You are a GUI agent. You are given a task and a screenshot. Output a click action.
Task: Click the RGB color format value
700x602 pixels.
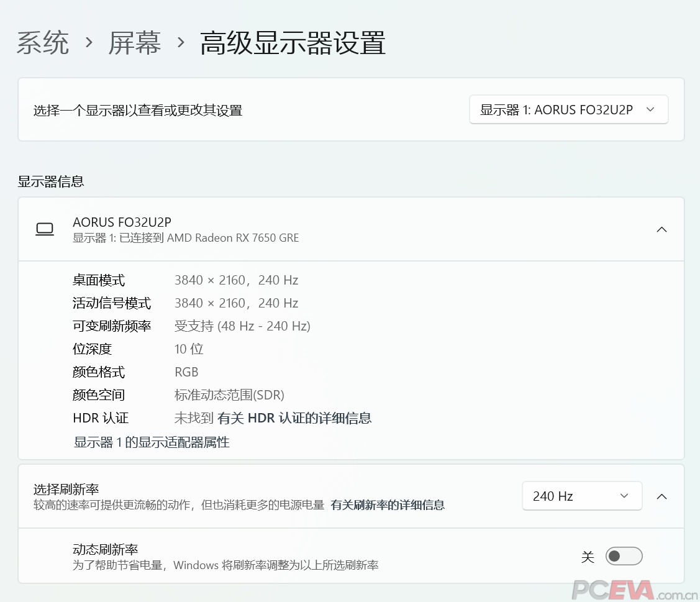coord(186,372)
